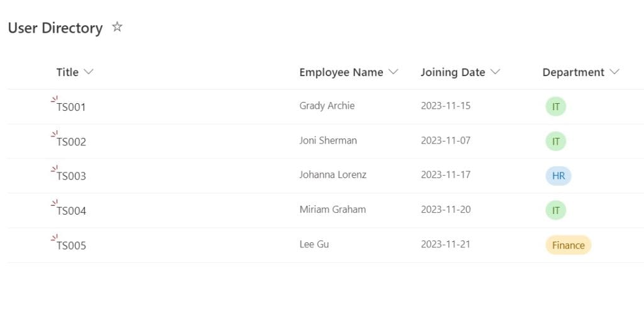644x326 pixels.
Task: Open Joining Date column sort menu
Action: point(496,72)
